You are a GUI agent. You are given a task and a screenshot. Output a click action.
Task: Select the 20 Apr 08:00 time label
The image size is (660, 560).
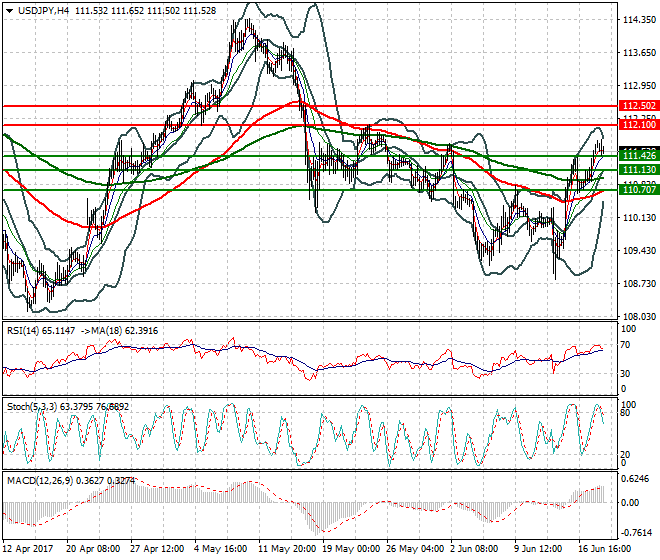click(93, 549)
